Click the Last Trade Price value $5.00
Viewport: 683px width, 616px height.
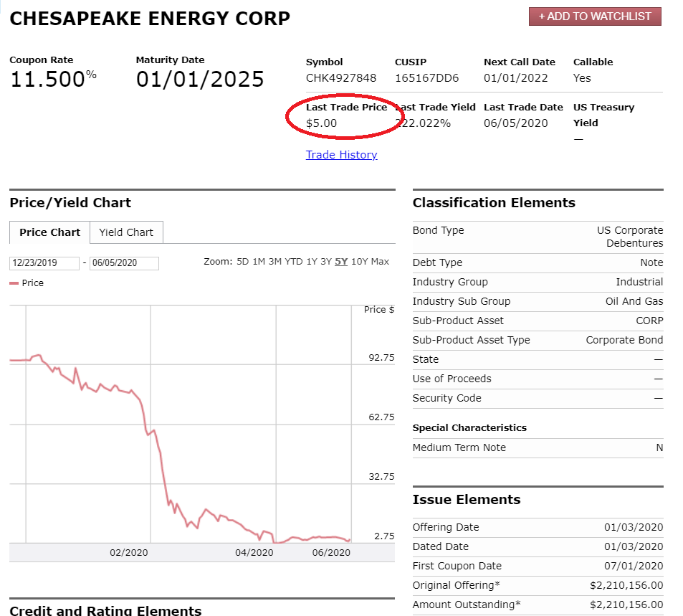point(322,123)
